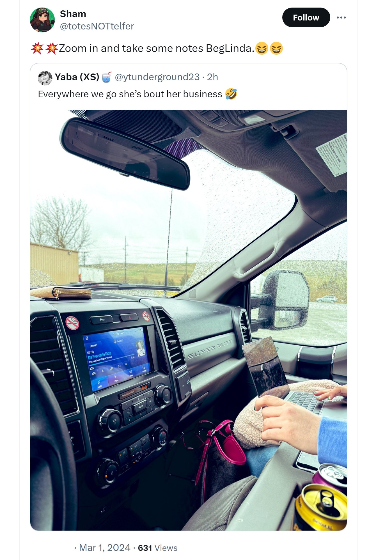392x560 pixels.
Task: Open the quoted tweet's 2h timestamp
Action: tap(212, 77)
